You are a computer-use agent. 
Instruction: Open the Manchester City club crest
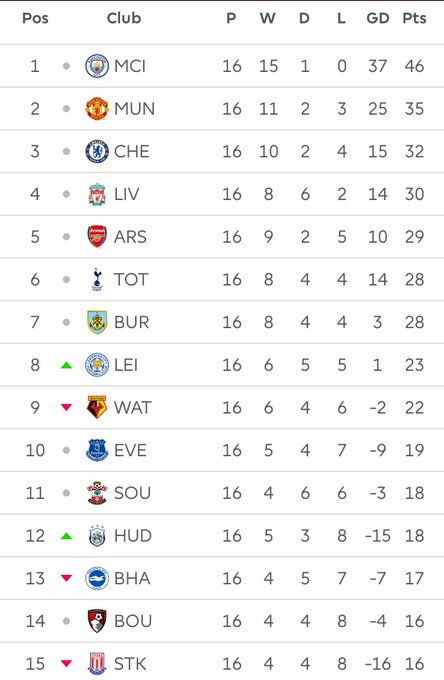[97, 66]
